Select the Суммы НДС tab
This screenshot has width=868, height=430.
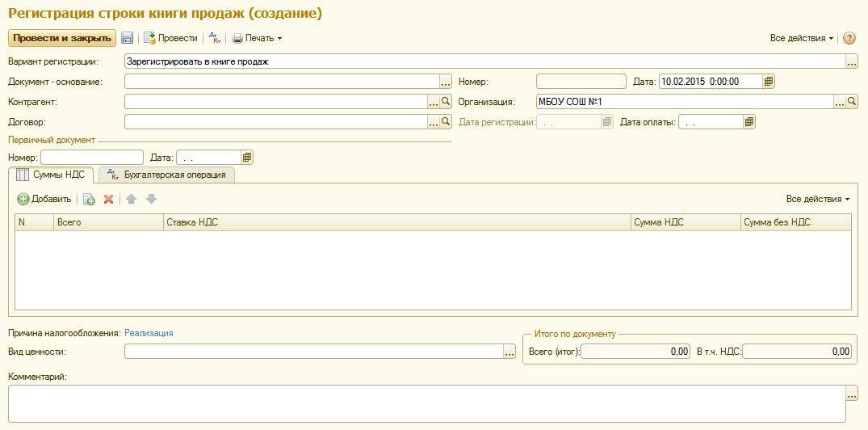[51, 175]
